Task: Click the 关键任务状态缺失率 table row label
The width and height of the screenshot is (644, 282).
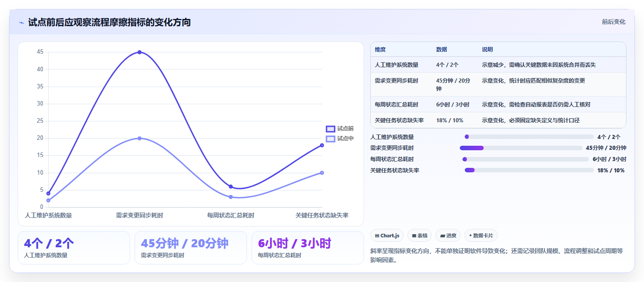Action: coord(399,120)
